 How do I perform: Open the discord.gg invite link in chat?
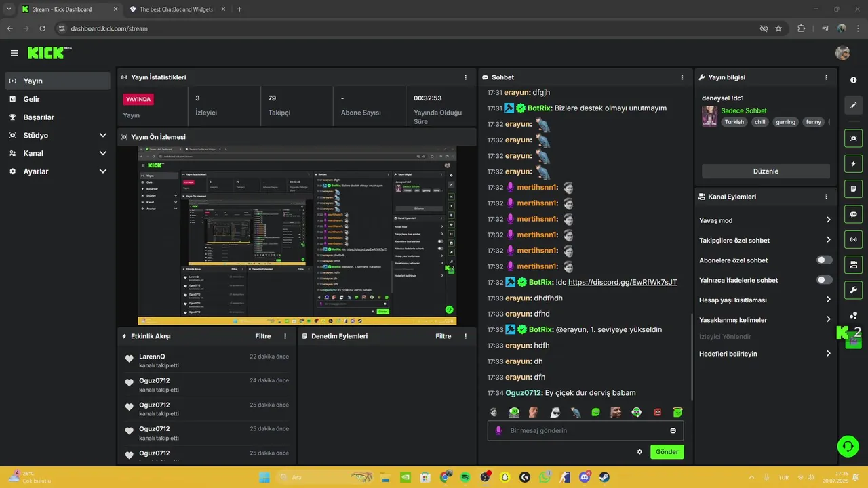[623, 282]
